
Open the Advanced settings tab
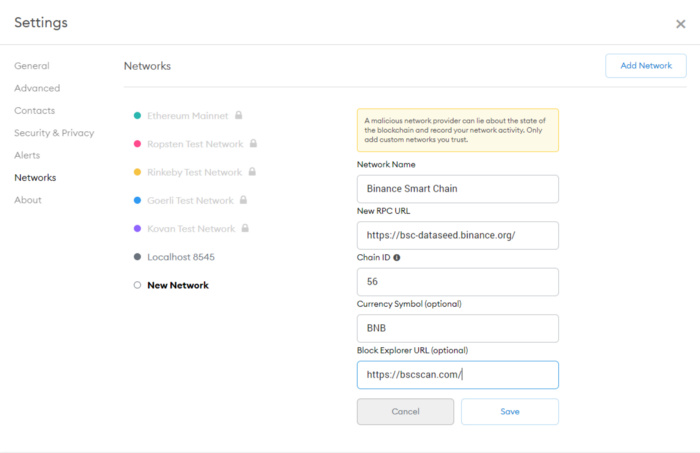[x=37, y=88]
